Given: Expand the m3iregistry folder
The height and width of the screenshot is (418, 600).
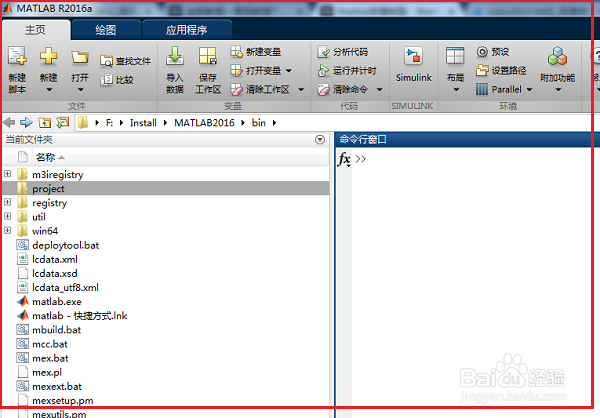Looking at the screenshot, I should pos(8,174).
